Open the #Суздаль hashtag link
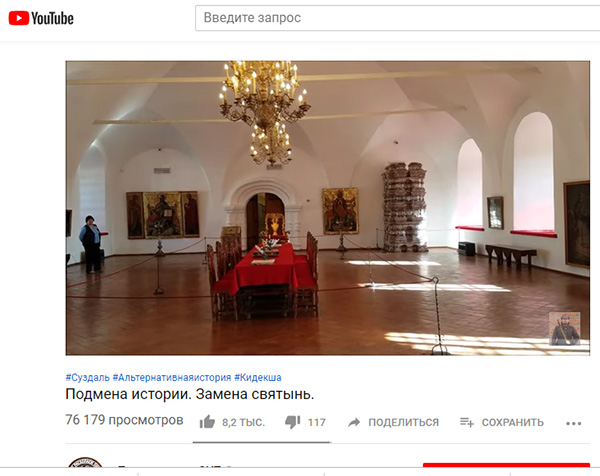600x476 pixels. pos(88,378)
